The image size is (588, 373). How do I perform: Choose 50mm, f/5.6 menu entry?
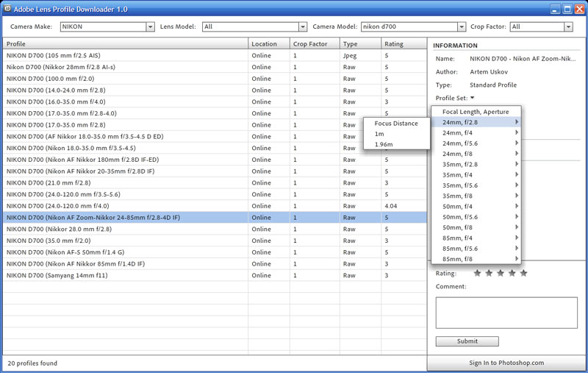[476, 216]
